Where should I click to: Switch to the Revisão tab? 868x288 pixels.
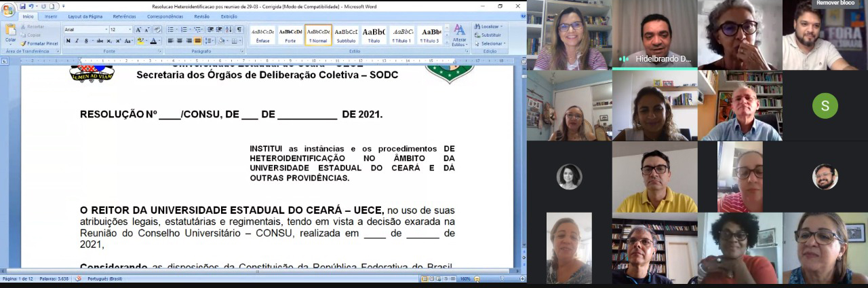tap(201, 16)
